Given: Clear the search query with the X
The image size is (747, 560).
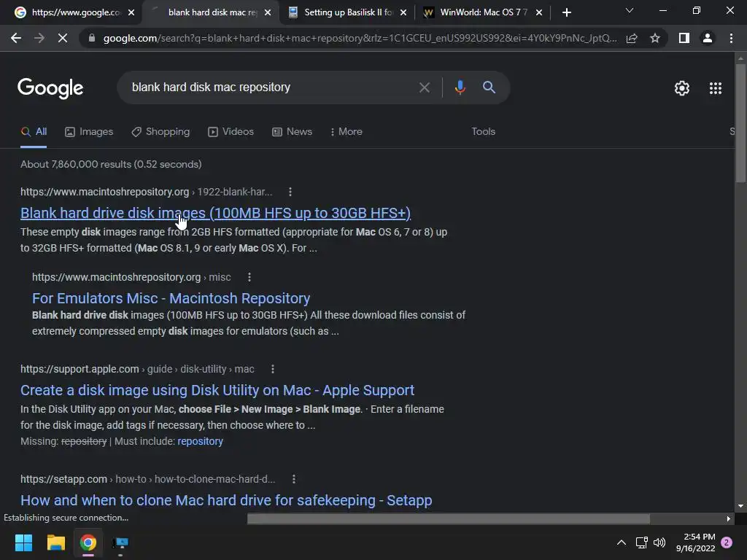Looking at the screenshot, I should click(x=424, y=87).
